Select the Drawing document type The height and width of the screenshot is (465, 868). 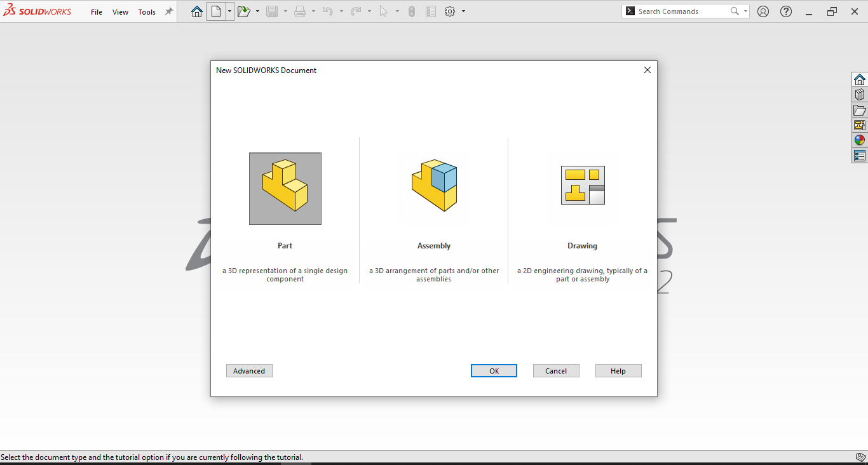point(583,186)
